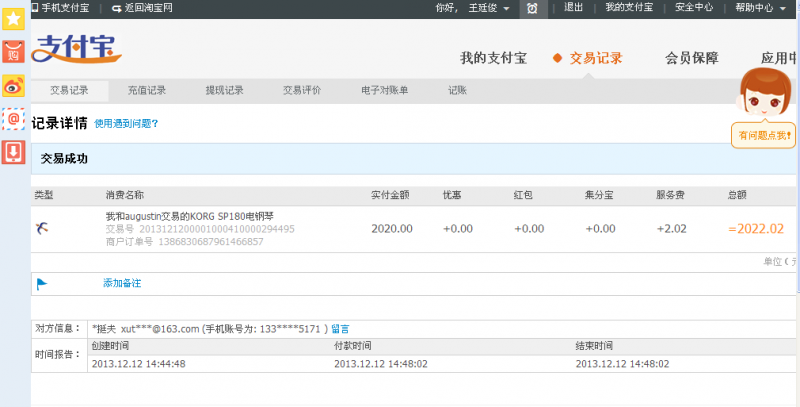
Task: Click the alarm clock icon in top bar
Action: pos(533,8)
